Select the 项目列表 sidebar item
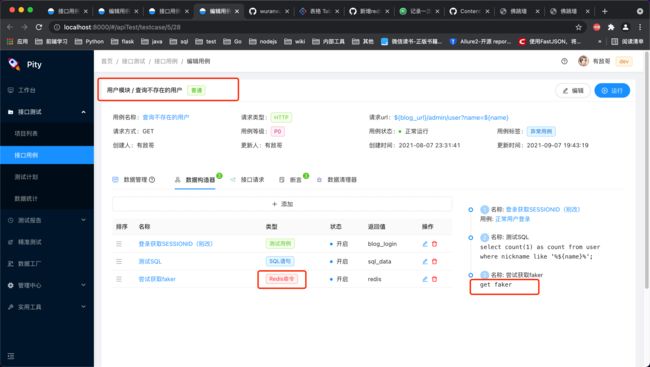The width and height of the screenshot is (650, 367). [x=47, y=134]
